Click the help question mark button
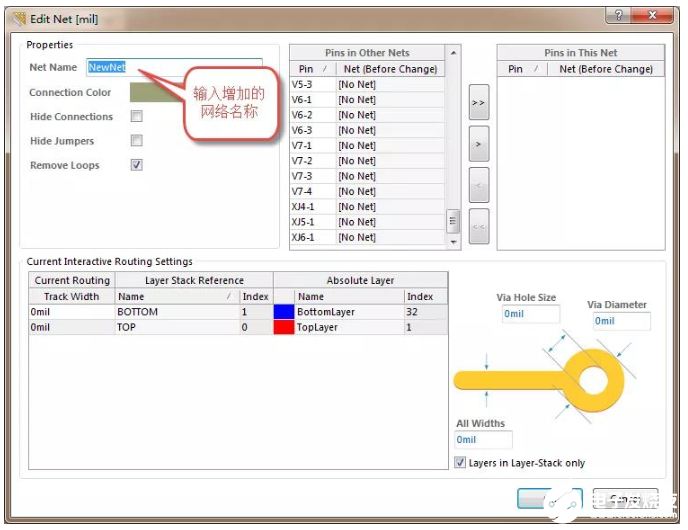Screen dimensions: 688x530 pos(619,15)
